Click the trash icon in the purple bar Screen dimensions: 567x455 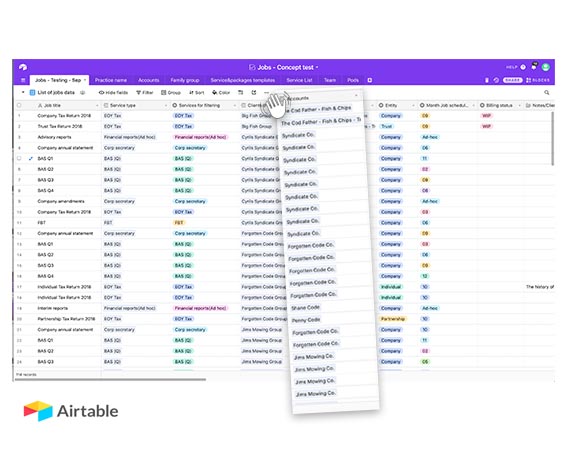point(487,80)
